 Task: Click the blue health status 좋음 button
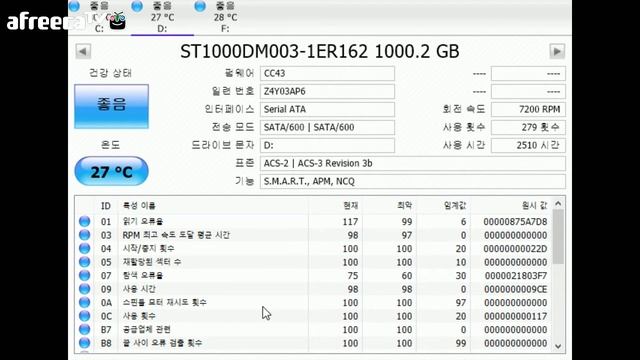click(111, 107)
